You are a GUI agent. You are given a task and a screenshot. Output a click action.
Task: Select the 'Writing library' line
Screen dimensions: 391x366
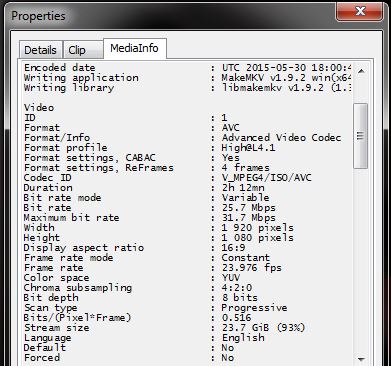(x=188, y=88)
